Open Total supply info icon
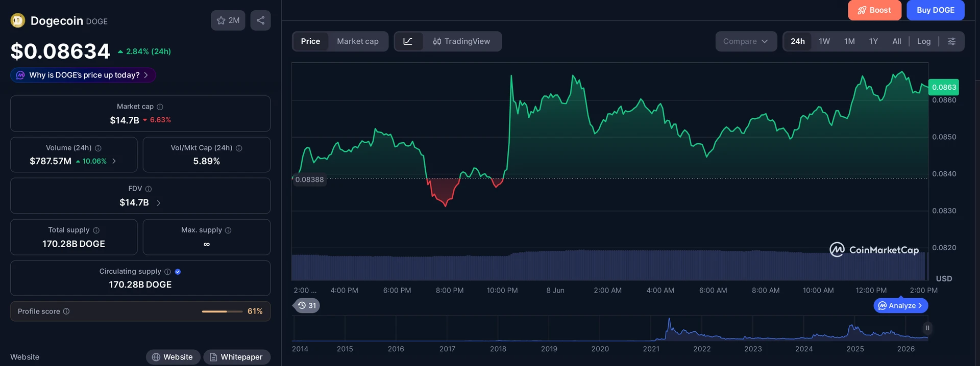This screenshot has width=980, height=366. (96, 230)
